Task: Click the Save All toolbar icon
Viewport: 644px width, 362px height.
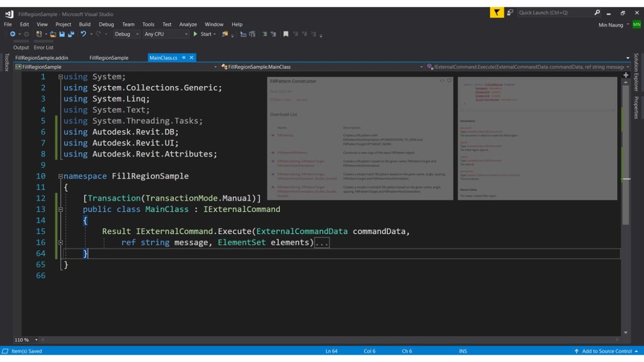Action: [71, 35]
